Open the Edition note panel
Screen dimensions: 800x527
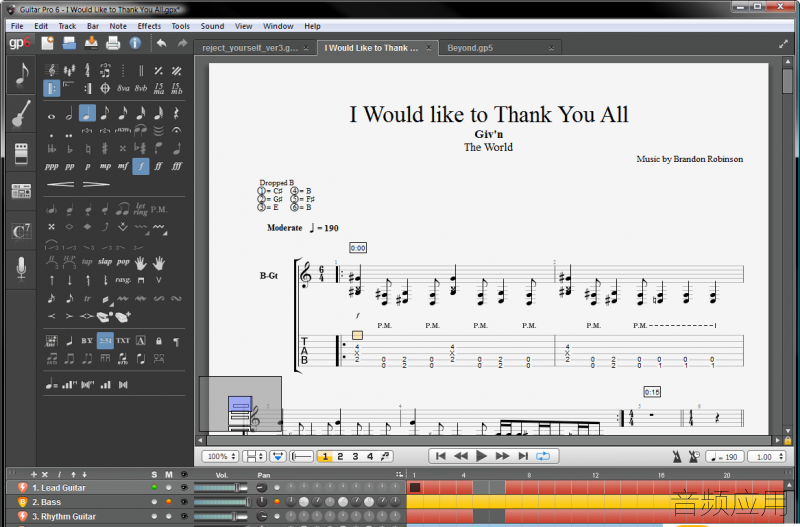pos(21,74)
